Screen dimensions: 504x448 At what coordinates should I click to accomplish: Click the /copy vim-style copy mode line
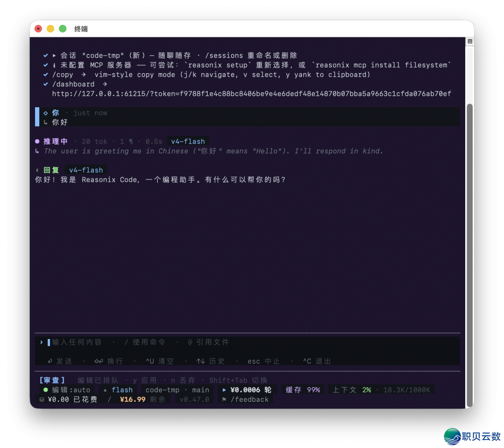pos(211,75)
